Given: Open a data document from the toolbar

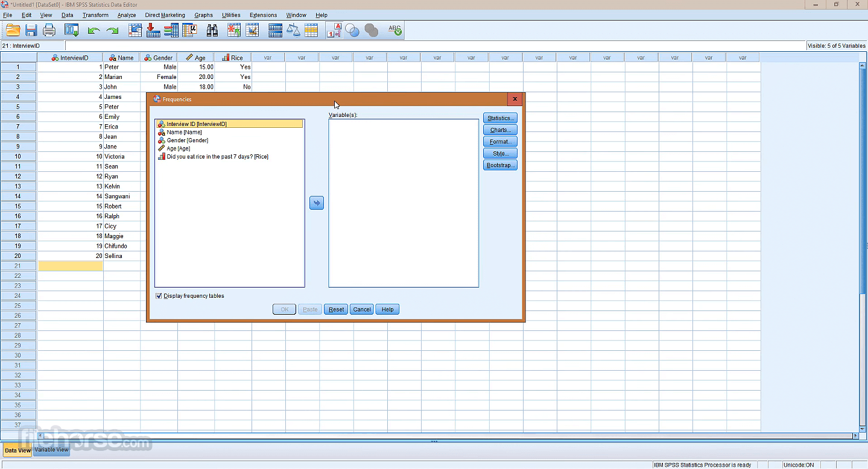Looking at the screenshot, I should 13,30.
